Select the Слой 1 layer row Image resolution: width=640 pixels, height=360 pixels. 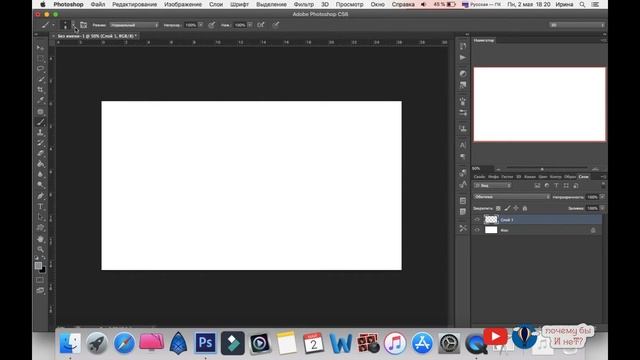click(538, 220)
